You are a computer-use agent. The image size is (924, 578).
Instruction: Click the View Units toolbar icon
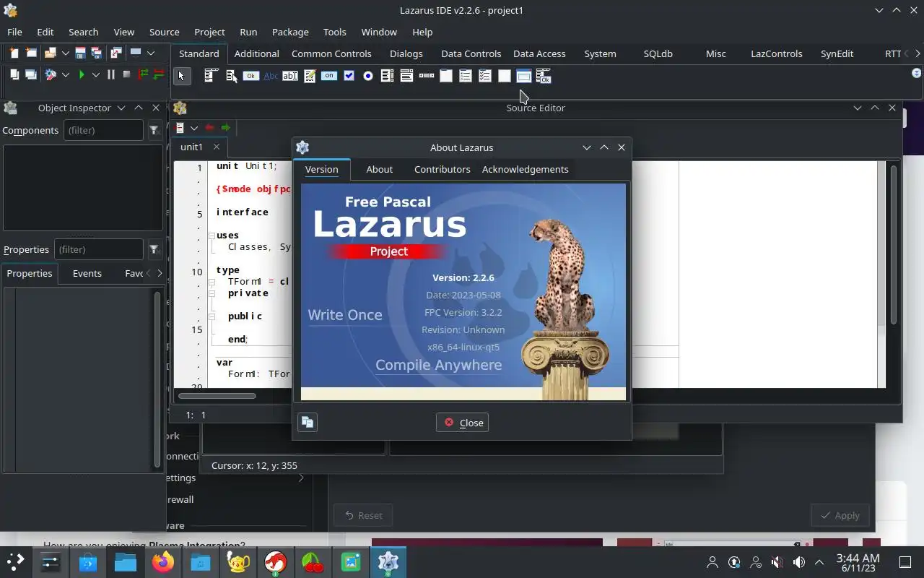tap(13, 74)
